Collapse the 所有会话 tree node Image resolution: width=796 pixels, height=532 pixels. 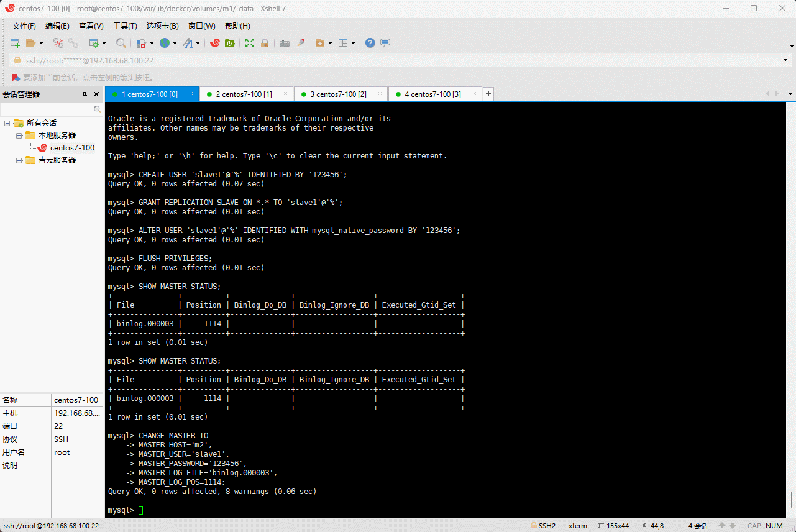tap(7, 123)
